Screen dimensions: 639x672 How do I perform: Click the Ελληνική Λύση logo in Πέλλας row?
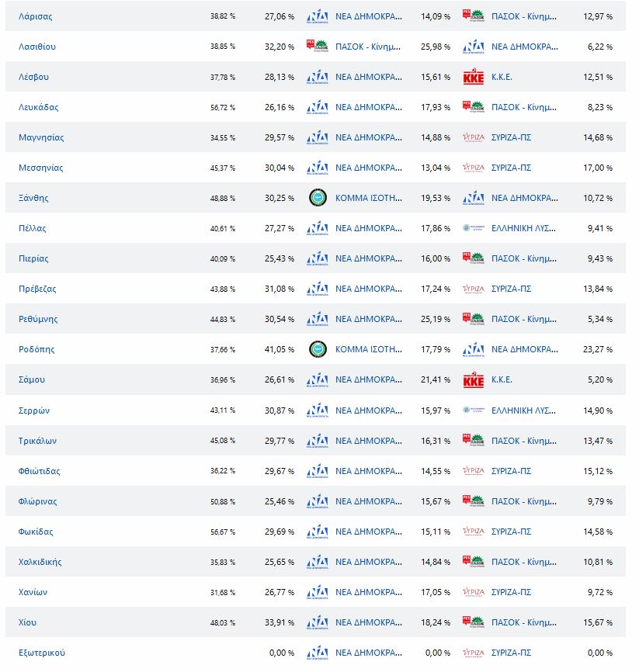[473, 228]
